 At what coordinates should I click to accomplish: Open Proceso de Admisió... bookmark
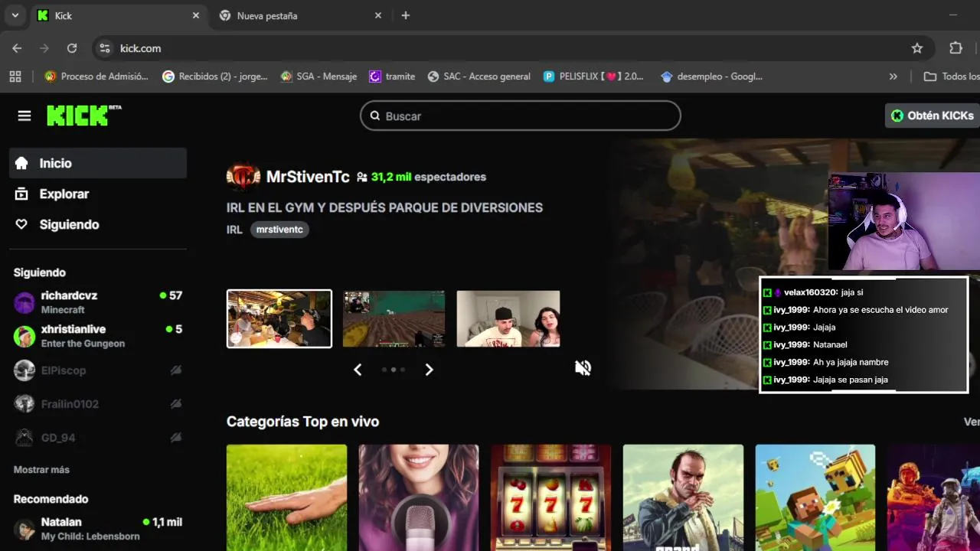pyautogui.click(x=96, y=77)
